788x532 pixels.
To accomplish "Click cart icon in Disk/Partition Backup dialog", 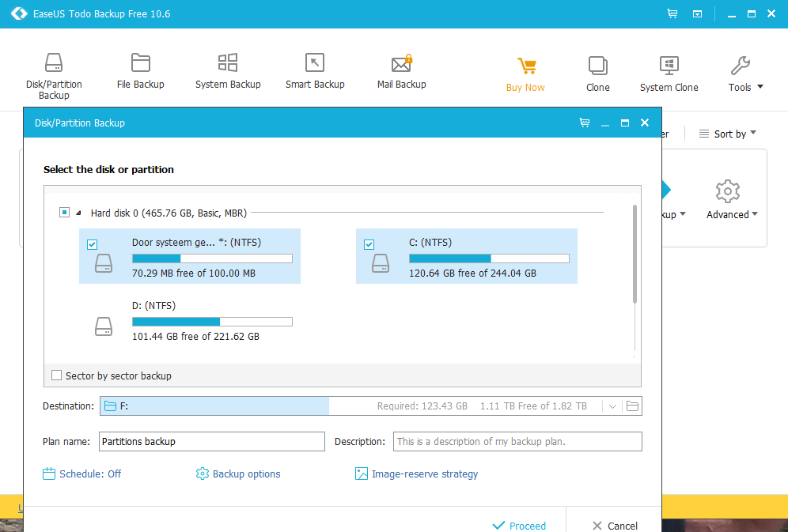I will 585,123.
